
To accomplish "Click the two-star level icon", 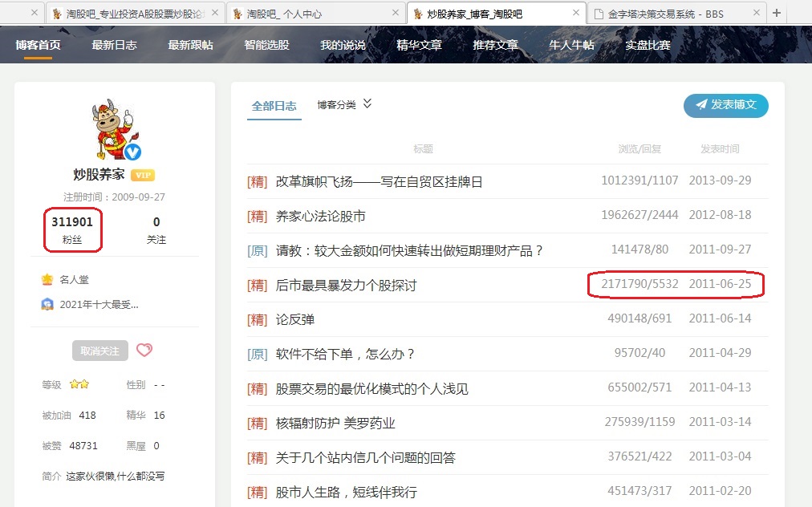I will tap(79, 384).
